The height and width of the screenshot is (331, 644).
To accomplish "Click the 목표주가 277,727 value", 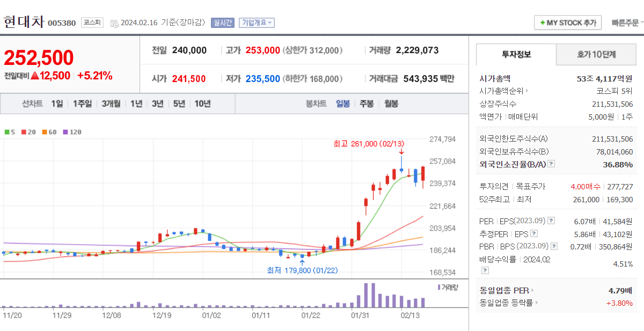I will tap(619, 187).
